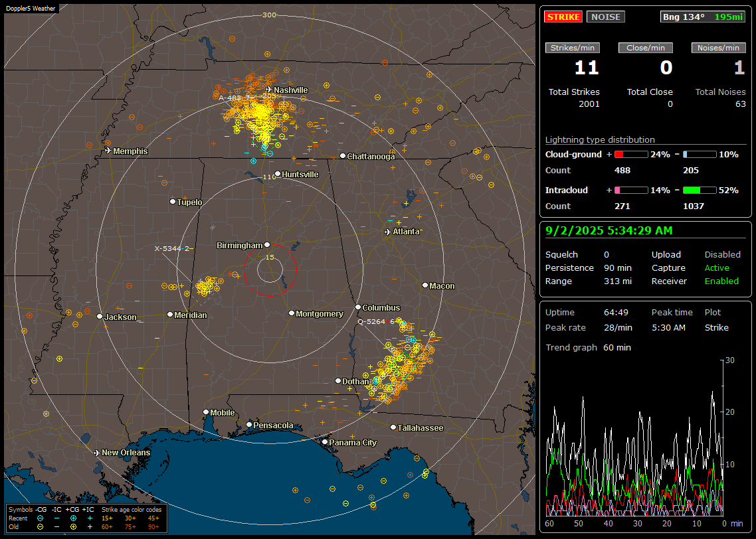The height and width of the screenshot is (539, 756).
Task: Click the New Orleans airplane marker
Action: [x=97, y=453]
